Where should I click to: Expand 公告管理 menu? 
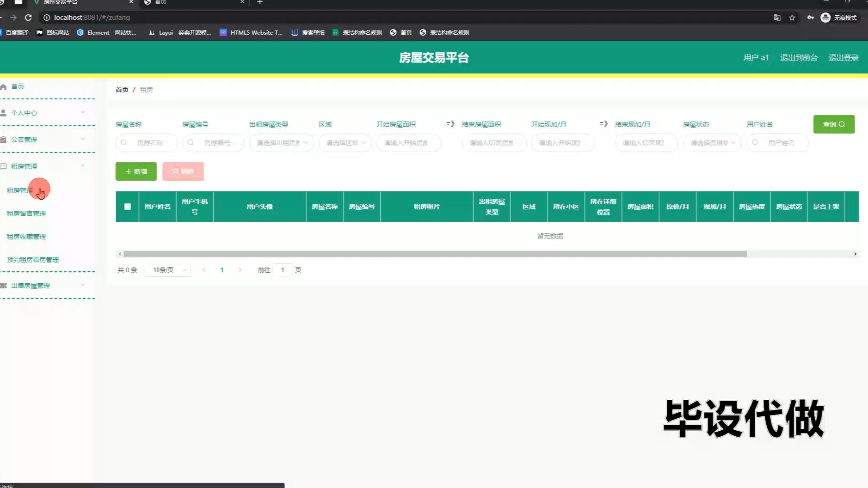pos(83,139)
